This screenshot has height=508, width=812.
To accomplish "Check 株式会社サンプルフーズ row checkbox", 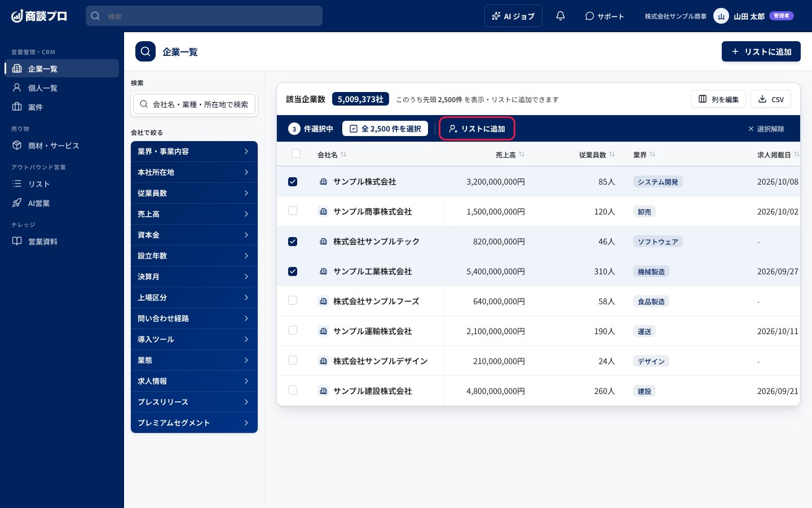I will click(293, 300).
